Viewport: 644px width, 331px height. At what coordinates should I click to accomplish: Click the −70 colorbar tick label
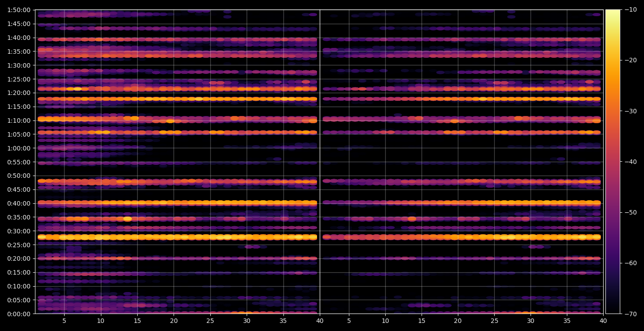tap(629, 314)
